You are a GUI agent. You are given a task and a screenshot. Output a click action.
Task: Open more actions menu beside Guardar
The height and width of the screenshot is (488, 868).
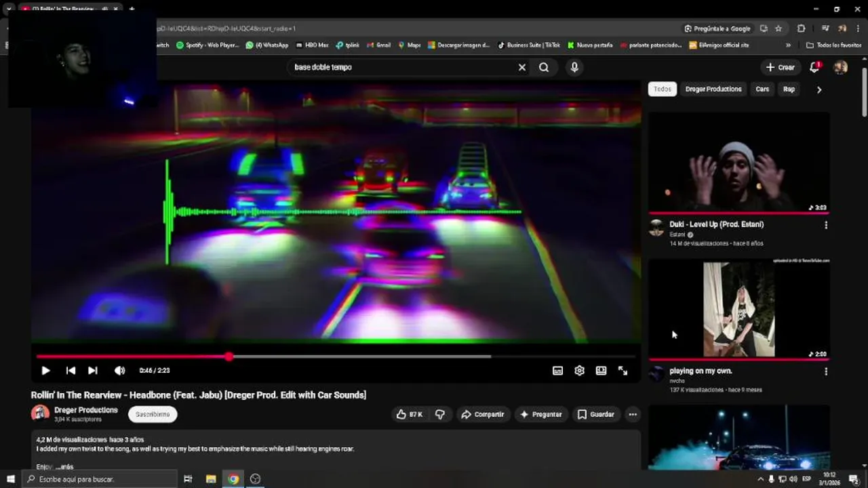[633, 414]
